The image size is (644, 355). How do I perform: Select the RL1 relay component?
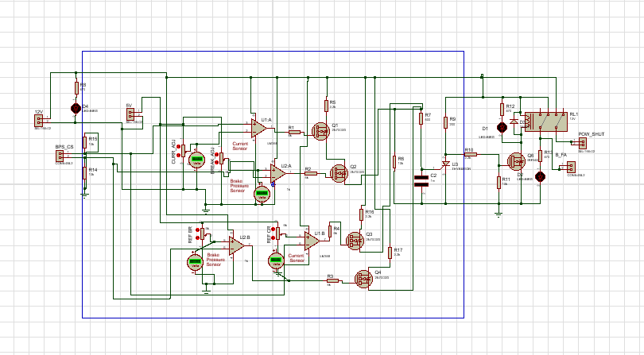point(546,122)
